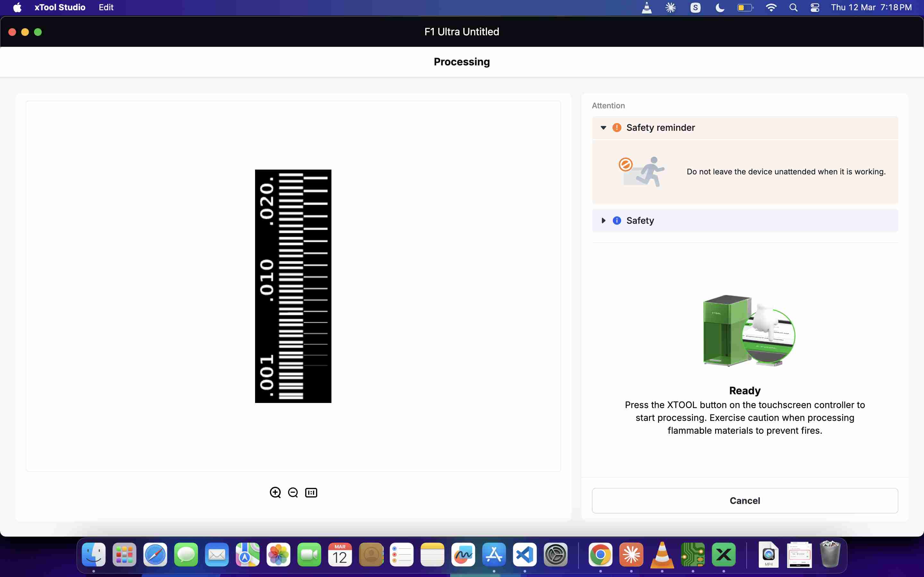Reset preview to 1:1 fit view

[311, 492]
